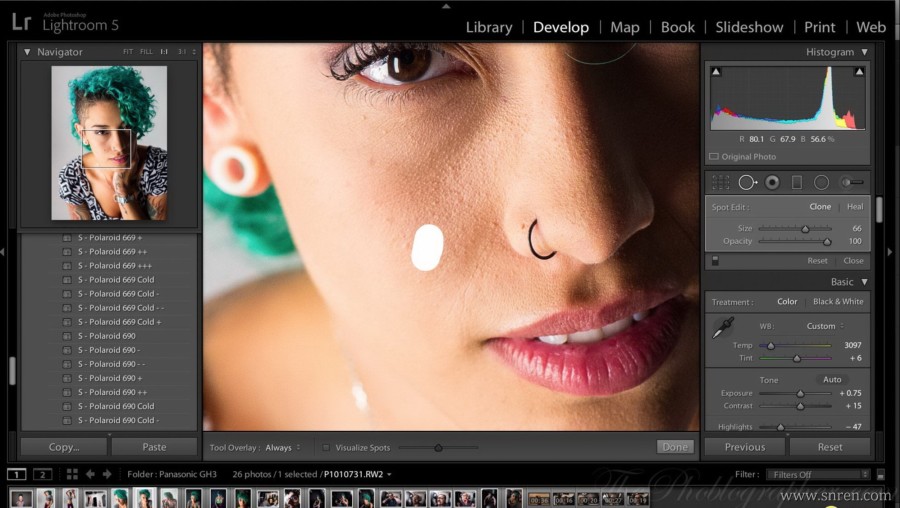Screen dimensions: 900x508
Task: Select Navigator FIT zoom level
Action: 127,52
